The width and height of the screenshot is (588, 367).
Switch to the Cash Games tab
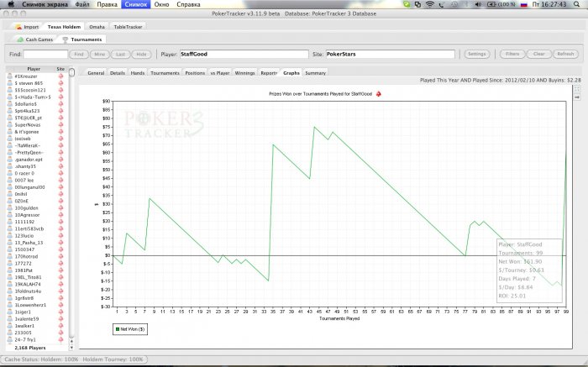(x=35, y=39)
